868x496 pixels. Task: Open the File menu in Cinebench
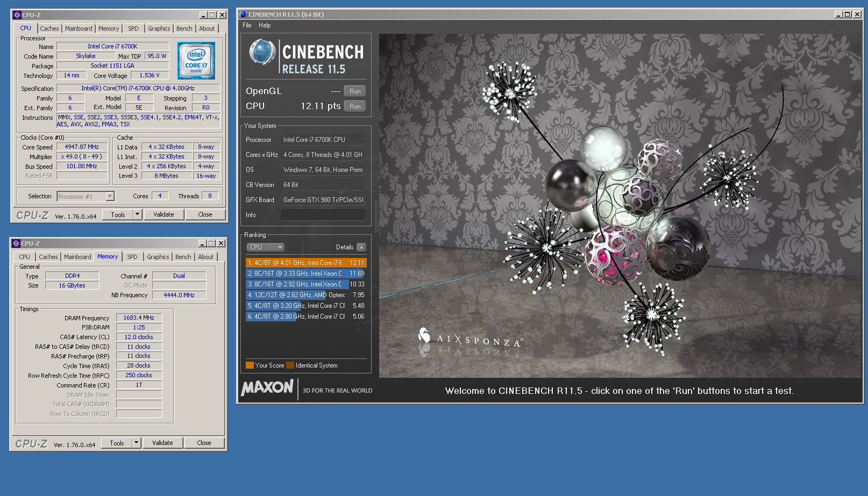point(247,25)
